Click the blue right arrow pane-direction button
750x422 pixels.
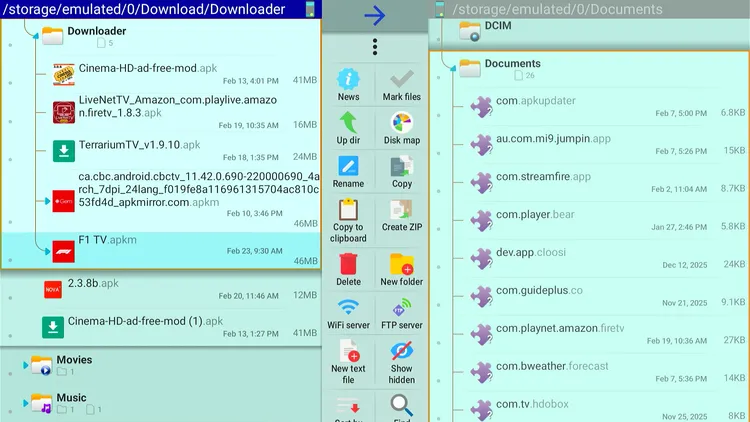[375, 15]
